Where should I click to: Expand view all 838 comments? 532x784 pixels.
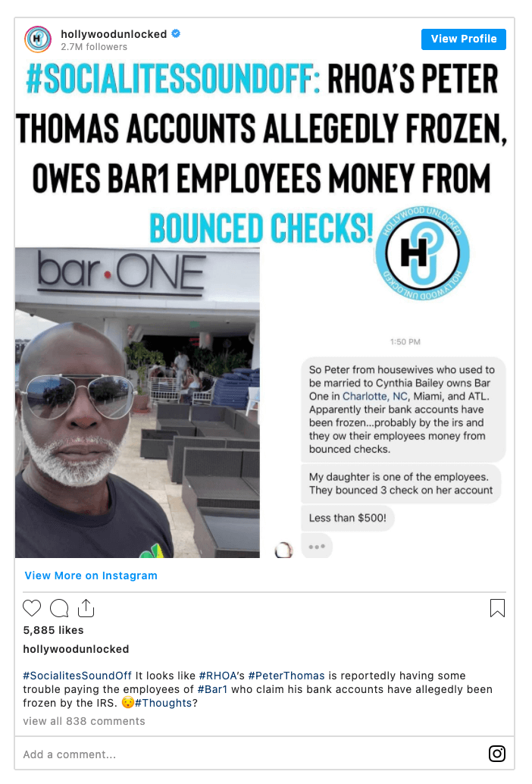[x=84, y=721]
